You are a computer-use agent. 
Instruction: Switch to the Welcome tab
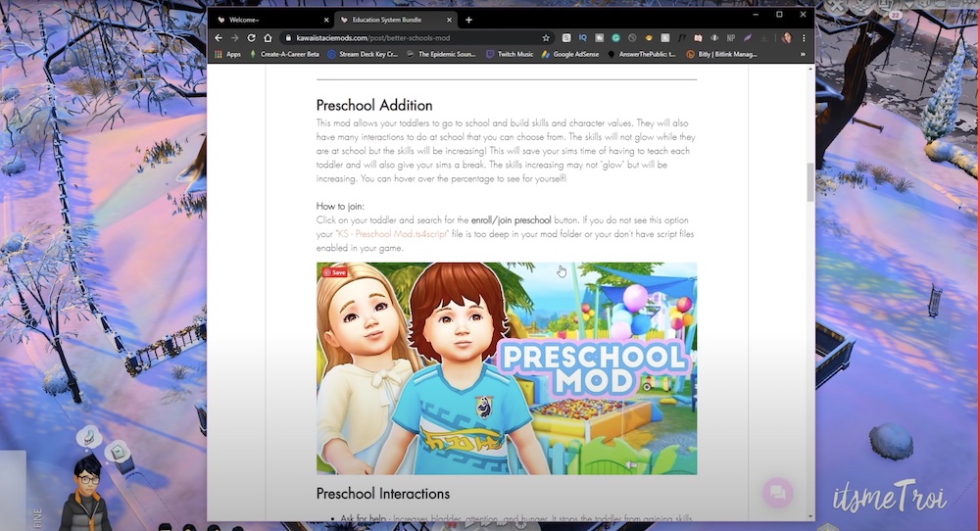(x=272, y=20)
